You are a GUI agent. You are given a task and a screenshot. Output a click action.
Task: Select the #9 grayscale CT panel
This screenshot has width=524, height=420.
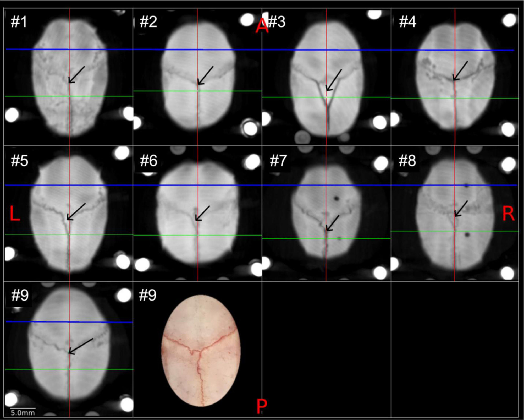[x=69, y=349]
